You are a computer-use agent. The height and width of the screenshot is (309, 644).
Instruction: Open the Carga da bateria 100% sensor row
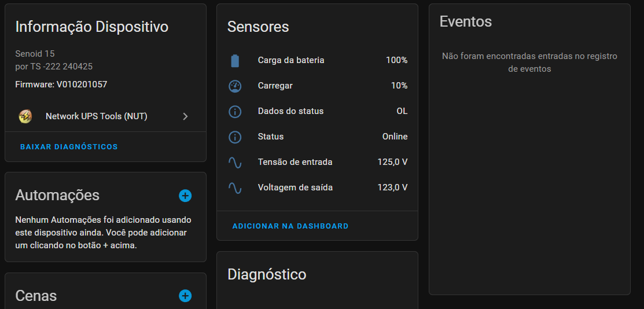317,60
